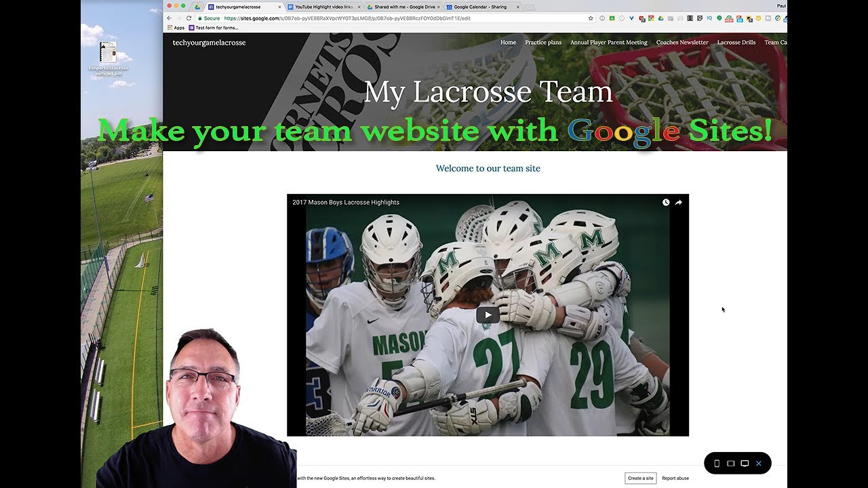868x488 pixels.
Task: Close the YouTube Highlight video links tab
Action: point(359,7)
